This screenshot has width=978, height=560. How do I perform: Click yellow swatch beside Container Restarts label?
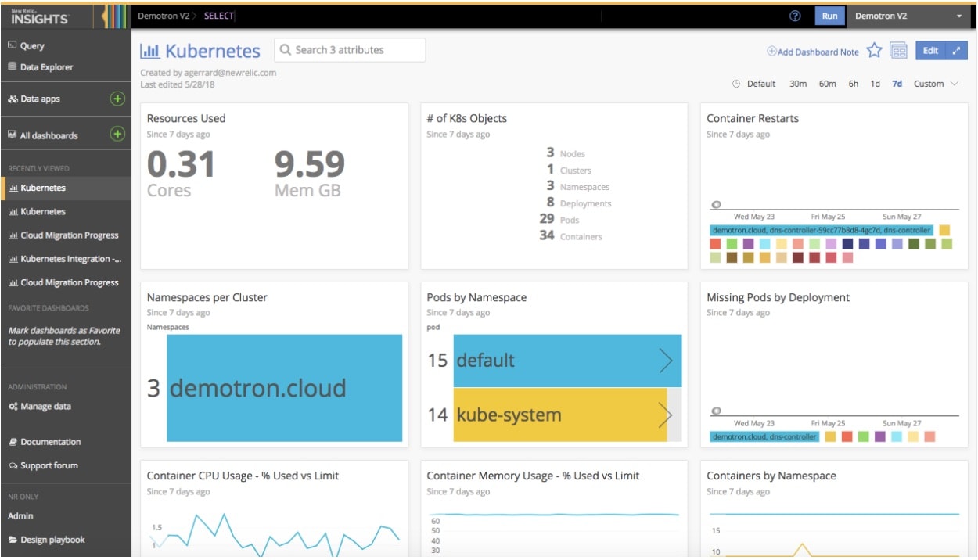pyautogui.click(x=944, y=231)
